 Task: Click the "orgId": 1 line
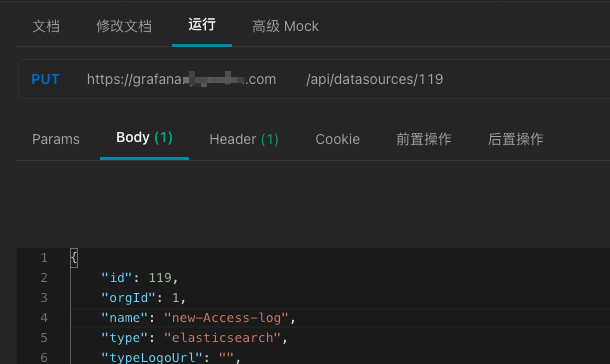[x=143, y=298]
